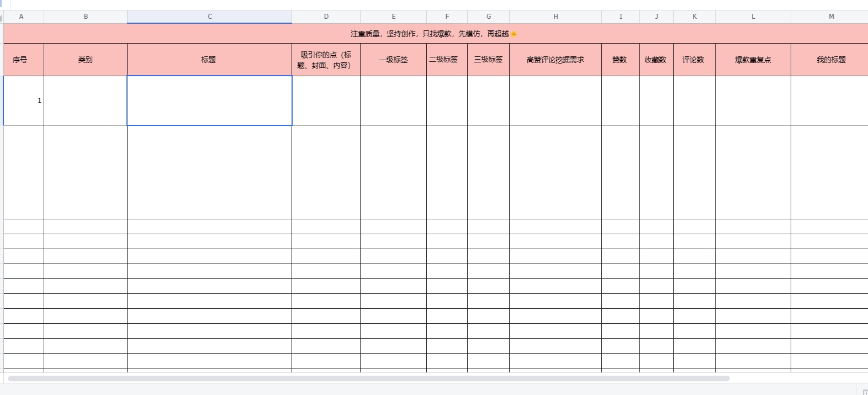Click the 我的标题 header cell
Viewport: 868px width, 395px height.
(830, 60)
